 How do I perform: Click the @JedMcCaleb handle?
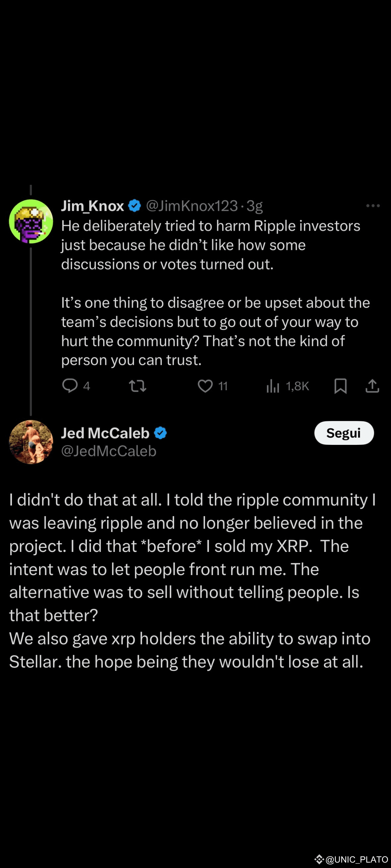pos(109,451)
